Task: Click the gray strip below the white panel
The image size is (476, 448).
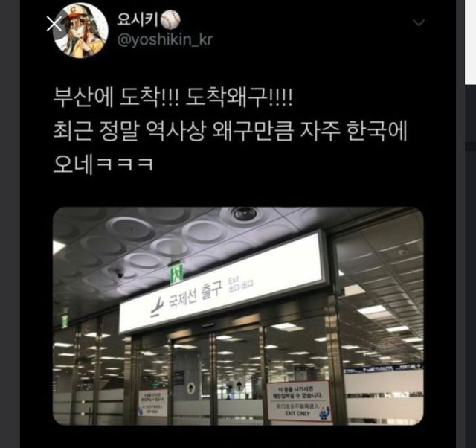Action: 470,146
